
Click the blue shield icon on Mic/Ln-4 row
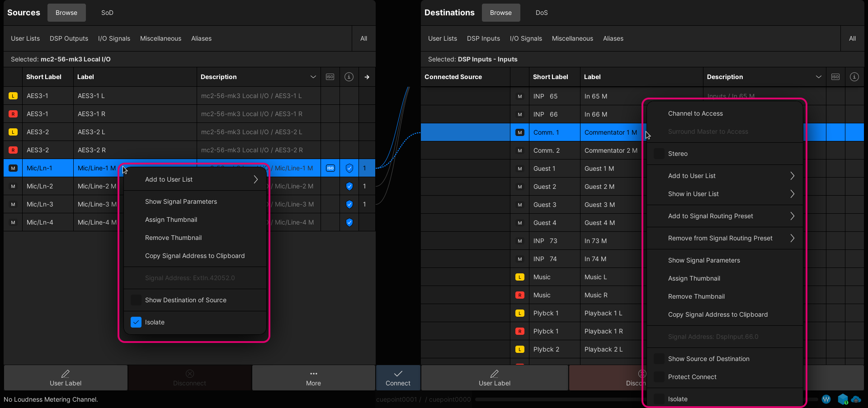[349, 222]
